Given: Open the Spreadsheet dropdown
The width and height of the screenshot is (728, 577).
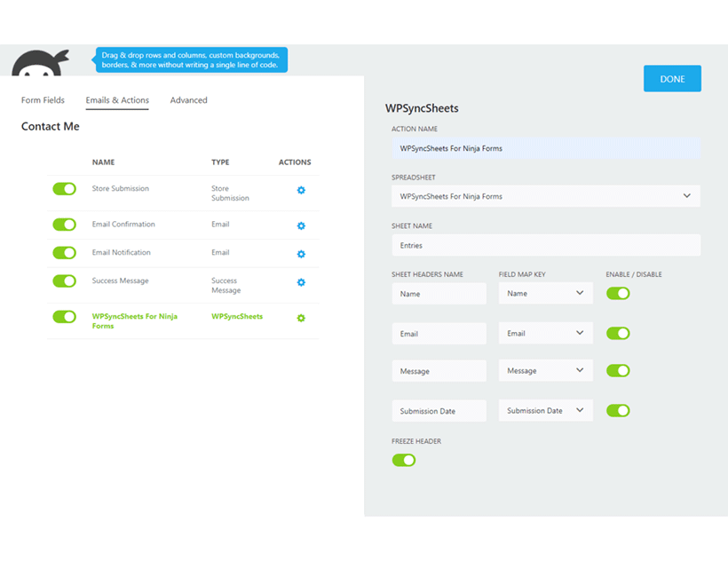Looking at the screenshot, I should pos(545,196).
